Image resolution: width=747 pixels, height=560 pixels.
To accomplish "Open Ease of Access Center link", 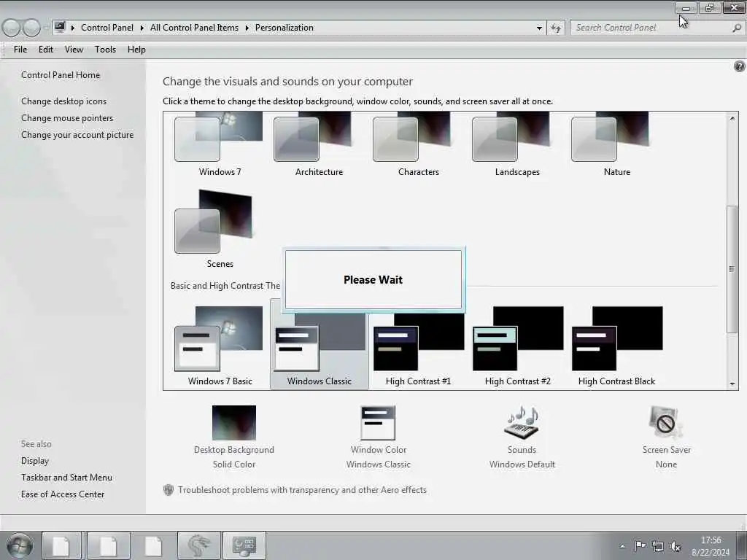I will [x=63, y=494].
